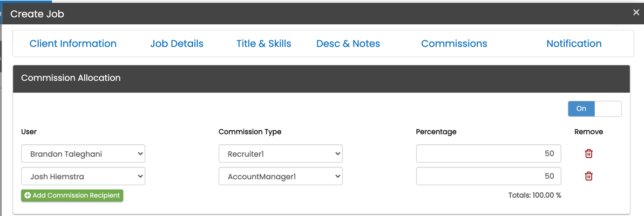Open the Josh Hiemstra user dropdown
The height and width of the screenshot is (216, 644).
pos(83,177)
